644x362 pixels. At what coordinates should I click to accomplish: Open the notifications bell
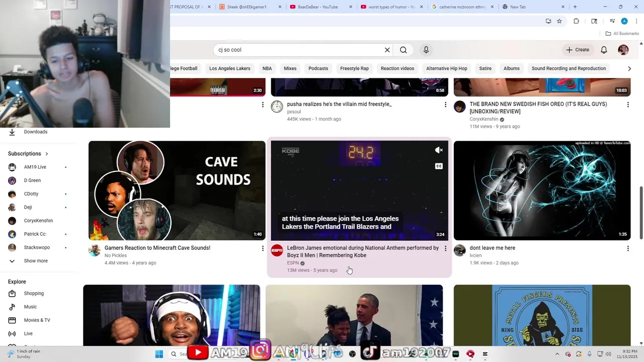[604, 50]
